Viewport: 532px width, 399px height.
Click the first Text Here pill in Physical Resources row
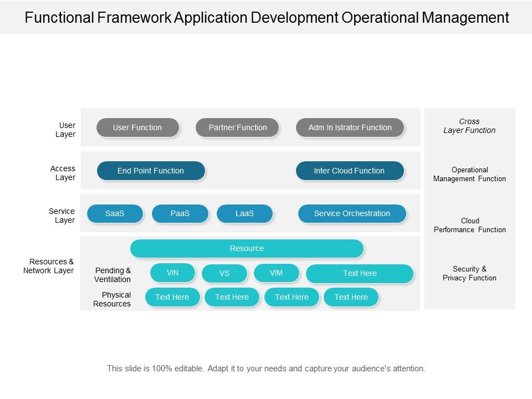coord(172,297)
